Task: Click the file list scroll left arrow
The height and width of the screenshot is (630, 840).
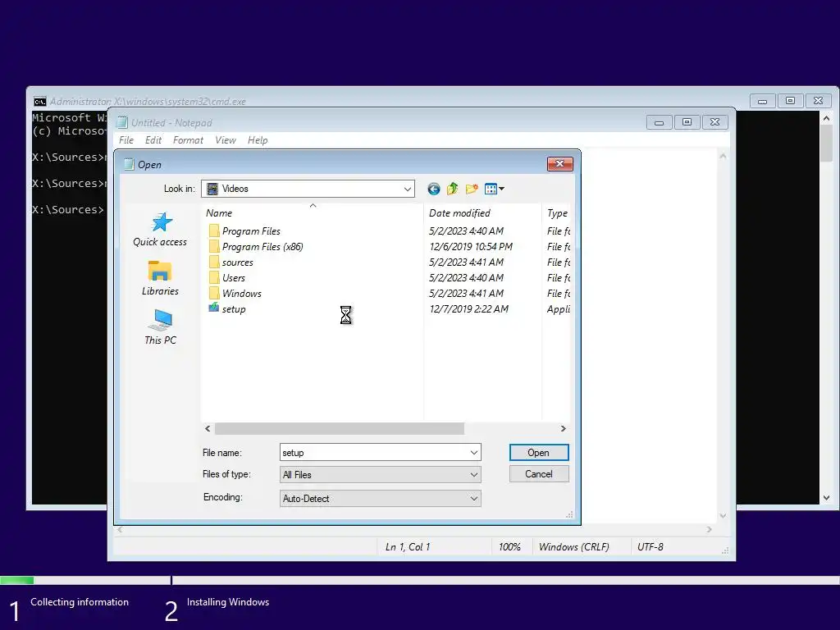Action: pos(208,428)
